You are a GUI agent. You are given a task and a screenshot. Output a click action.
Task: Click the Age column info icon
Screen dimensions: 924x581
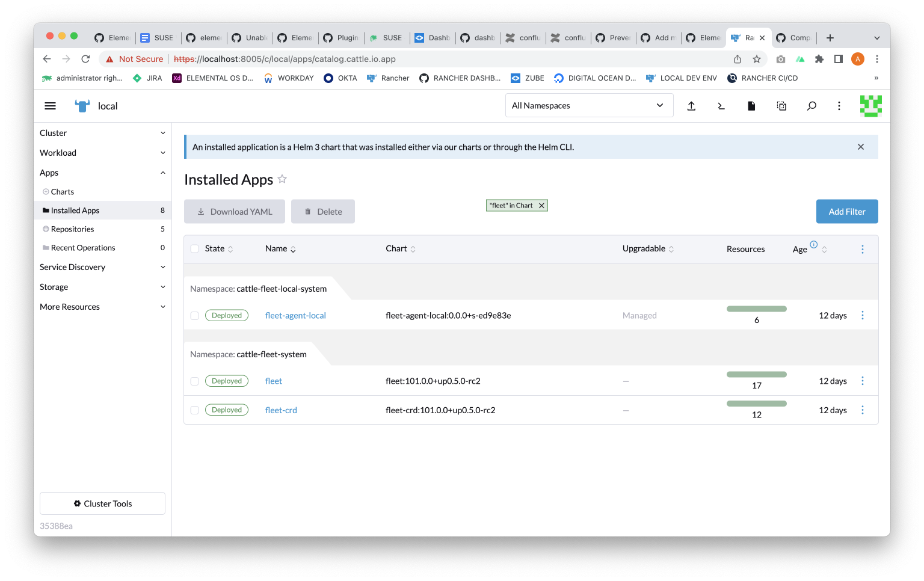click(814, 244)
